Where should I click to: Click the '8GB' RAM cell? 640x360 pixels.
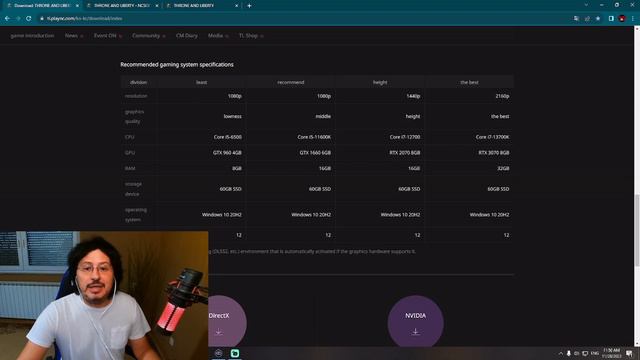point(237,168)
